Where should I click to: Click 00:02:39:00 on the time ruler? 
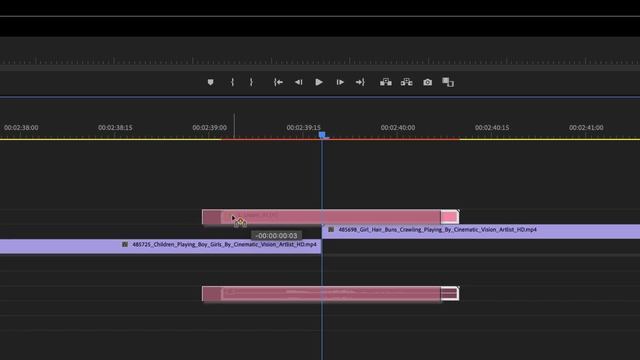pyautogui.click(x=209, y=128)
